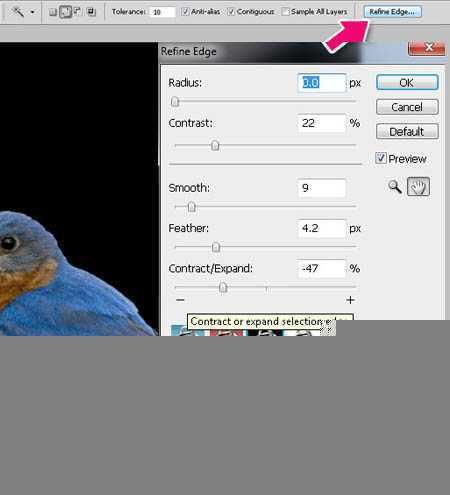Click the Contract/Expand slider handle

(223, 287)
